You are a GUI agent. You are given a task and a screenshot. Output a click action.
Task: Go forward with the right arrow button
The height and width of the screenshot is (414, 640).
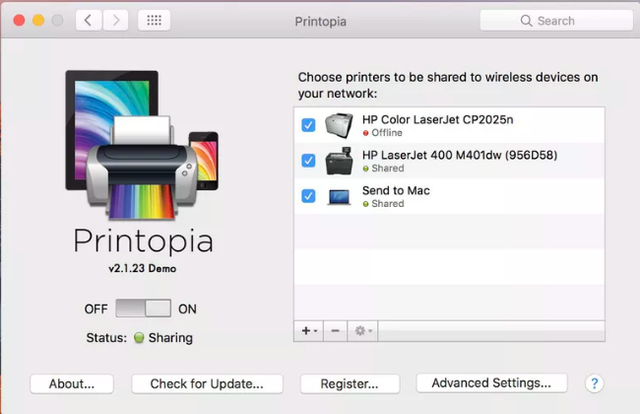(x=115, y=20)
